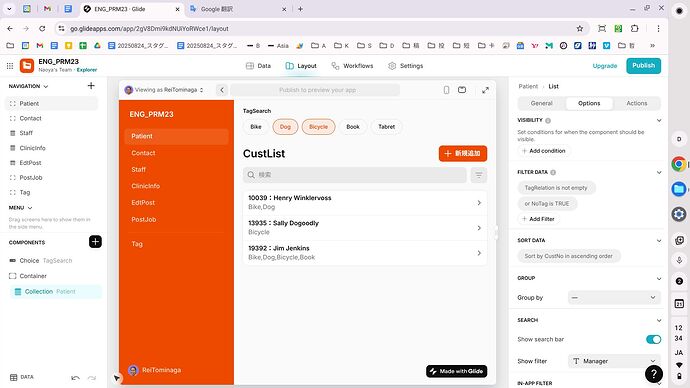The image size is (690, 388).
Task: Undo the last change
Action: point(75,377)
